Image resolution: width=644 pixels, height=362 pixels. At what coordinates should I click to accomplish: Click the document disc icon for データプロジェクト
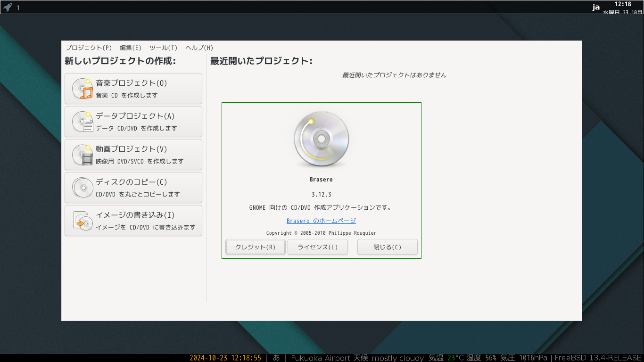click(83, 122)
